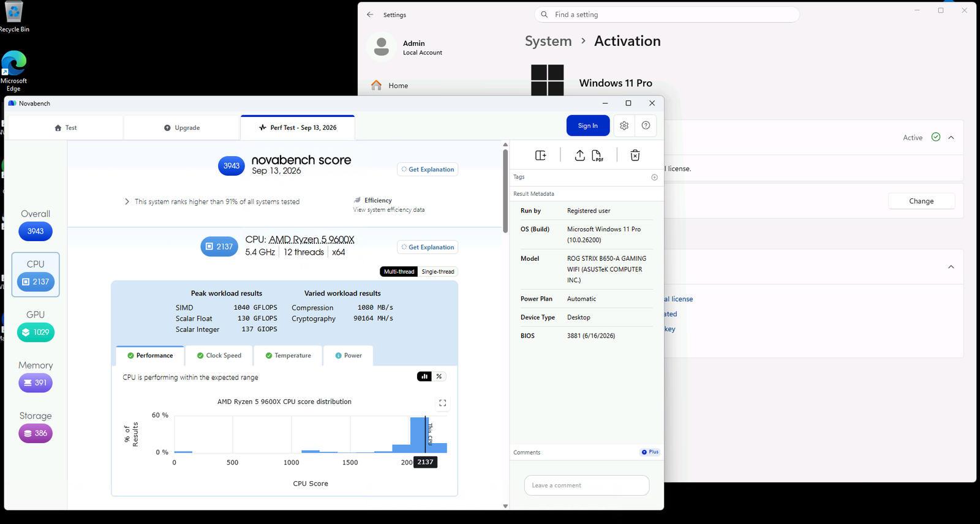
Task: Collapse the lower Settings section chevron
Action: 951,267
